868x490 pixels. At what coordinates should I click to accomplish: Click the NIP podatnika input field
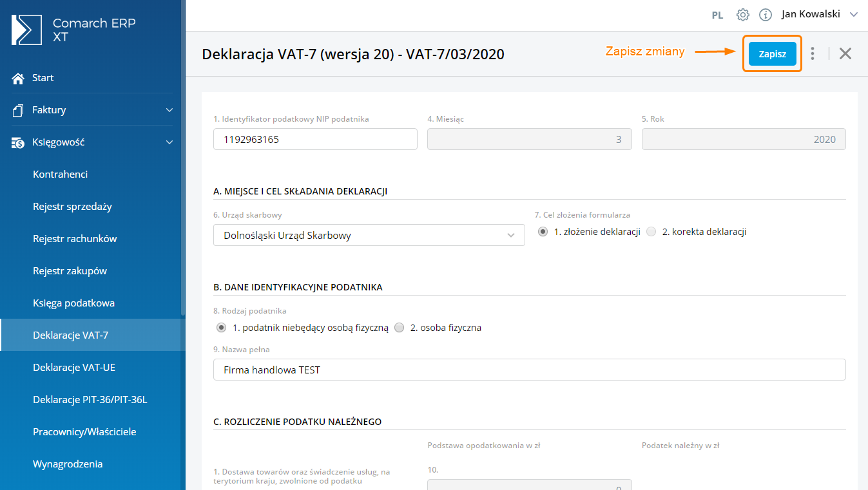[315, 139]
